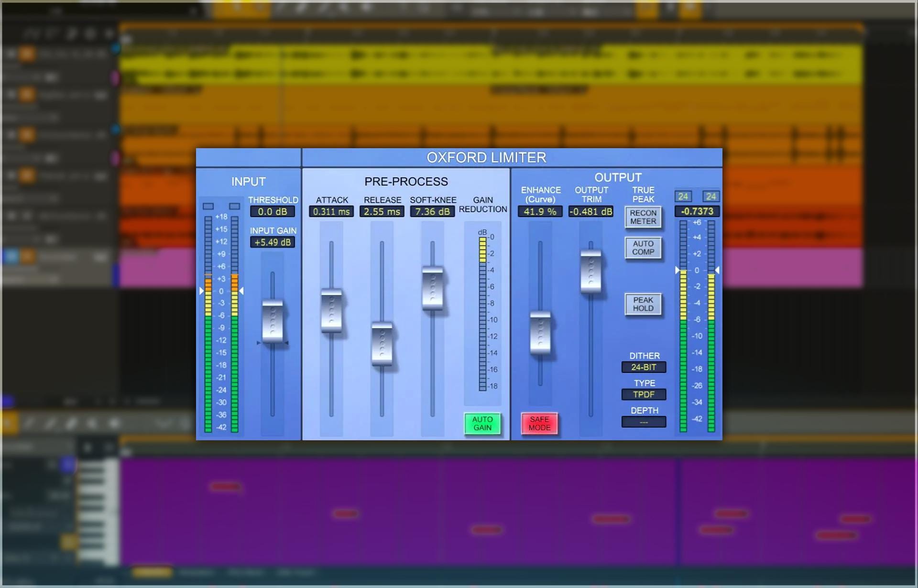Image resolution: width=918 pixels, height=588 pixels.
Task: Grab the OUTPUT TRIM fader handle
Action: point(591,271)
